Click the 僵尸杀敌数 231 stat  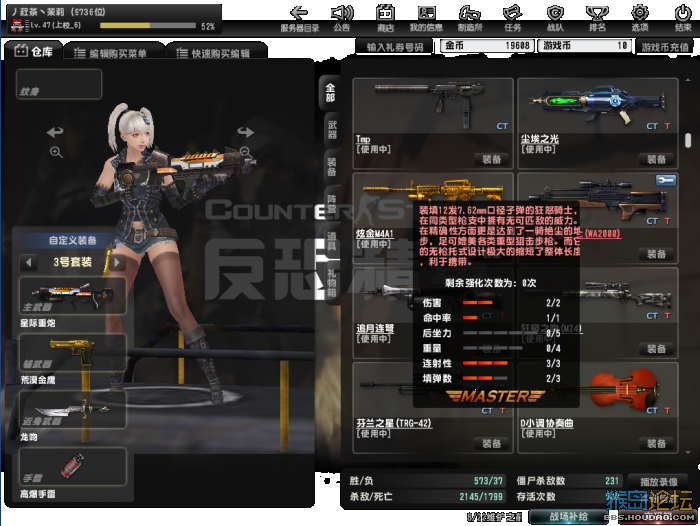pyautogui.click(x=568, y=481)
